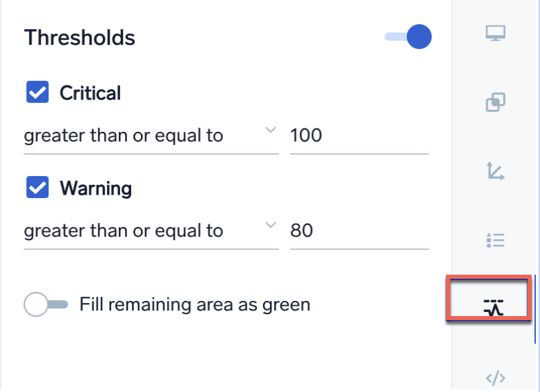Turn off the Thresholds switch
This screenshot has height=392, width=540.
point(409,37)
